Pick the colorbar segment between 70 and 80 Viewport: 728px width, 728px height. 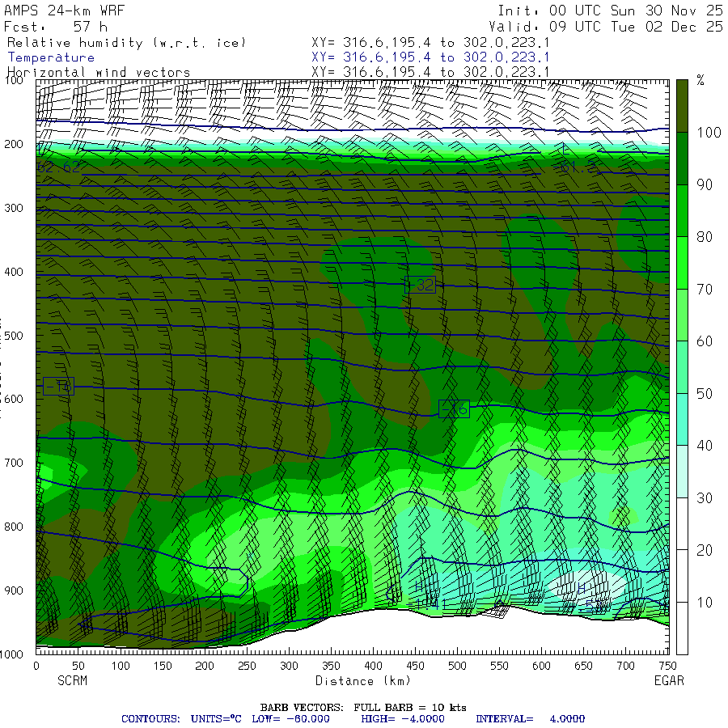(682, 263)
